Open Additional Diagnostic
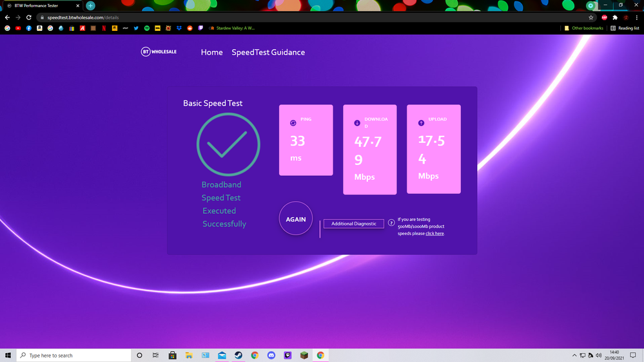This screenshot has height=362, width=644. coord(353,224)
